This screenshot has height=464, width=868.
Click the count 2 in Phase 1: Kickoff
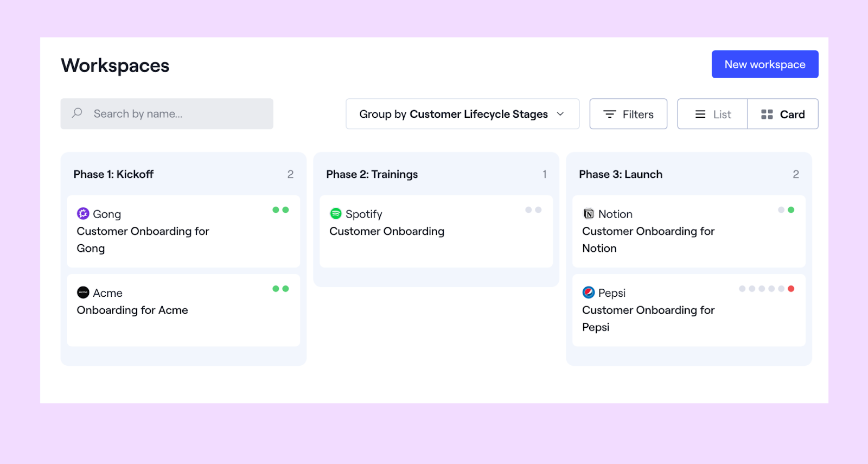click(290, 174)
